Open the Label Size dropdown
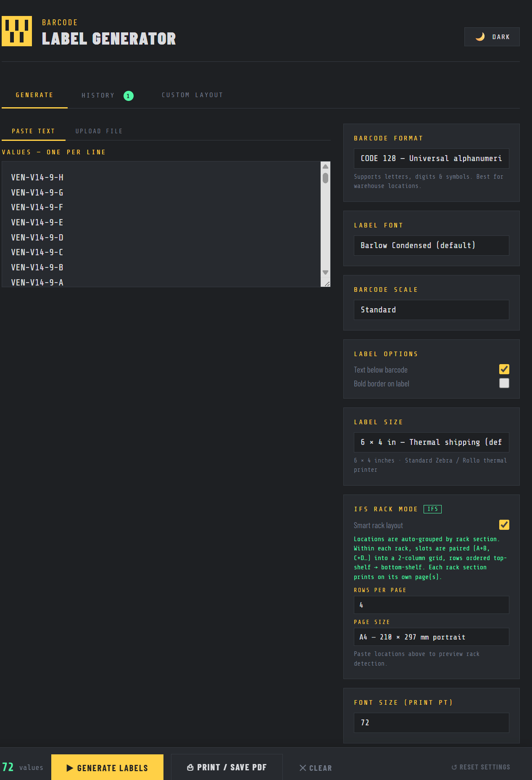This screenshot has height=780, width=532. tap(432, 442)
